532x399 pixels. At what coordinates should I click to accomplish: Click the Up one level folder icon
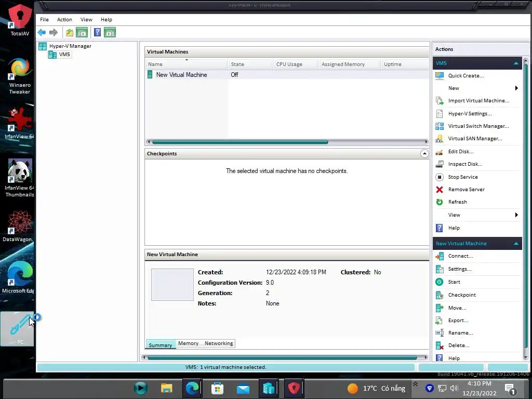(x=70, y=33)
